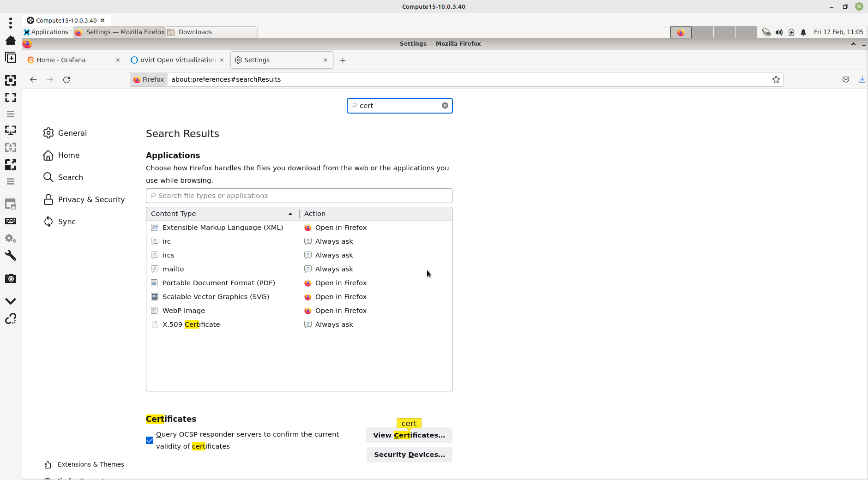Click the volume speaker icon
The image size is (868, 480).
point(779,32)
